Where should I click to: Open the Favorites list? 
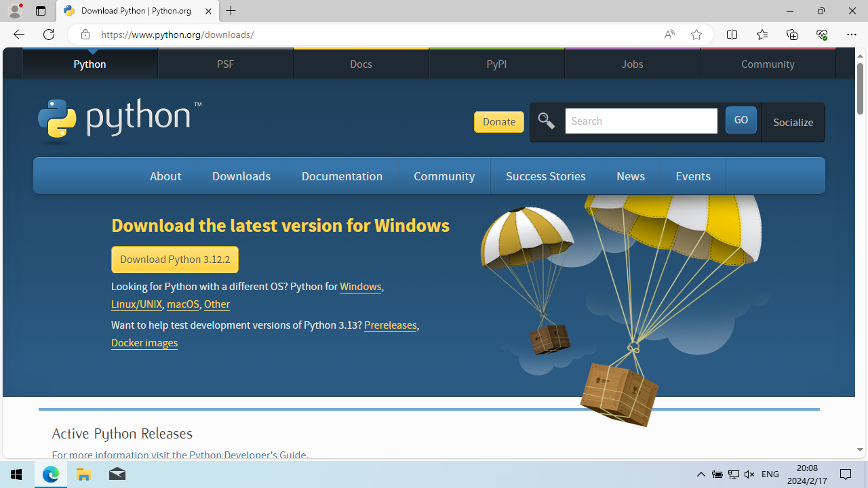pos(762,35)
